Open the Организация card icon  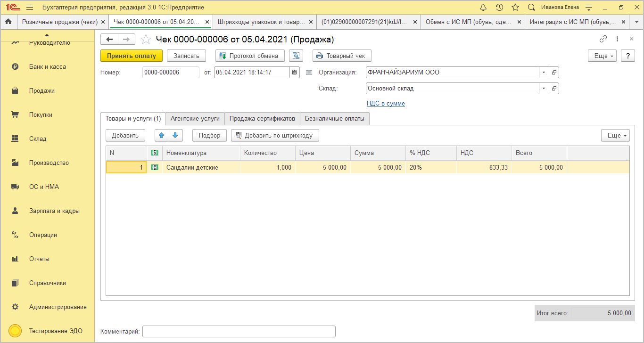(x=554, y=73)
